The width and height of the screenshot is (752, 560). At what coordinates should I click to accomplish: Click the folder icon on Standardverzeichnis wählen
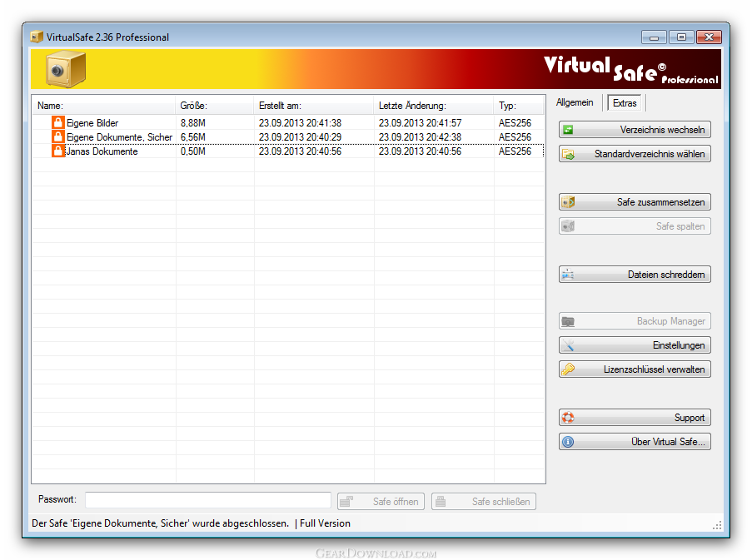tap(568, 154)
